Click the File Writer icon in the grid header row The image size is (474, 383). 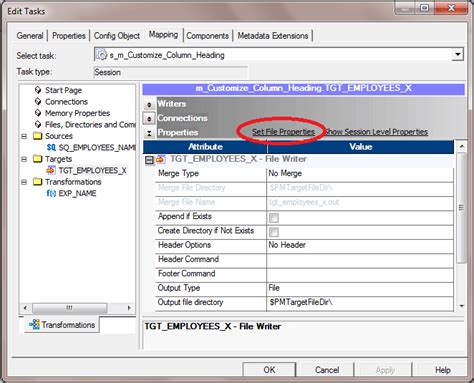[x=161, y=160]
